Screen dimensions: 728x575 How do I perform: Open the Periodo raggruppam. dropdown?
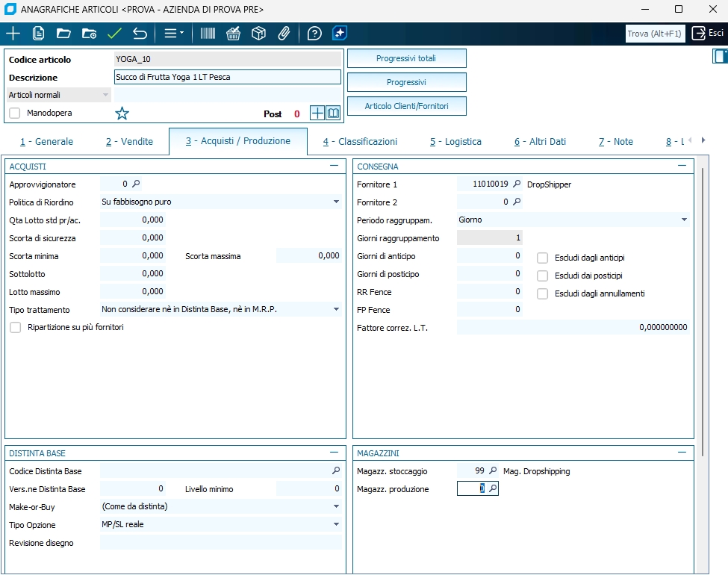684,220
